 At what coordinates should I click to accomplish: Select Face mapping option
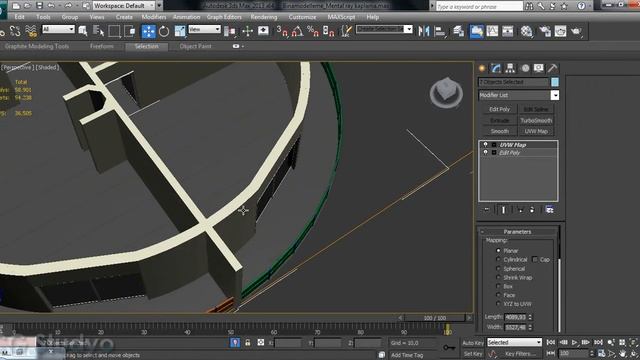[x=498, y=295]
